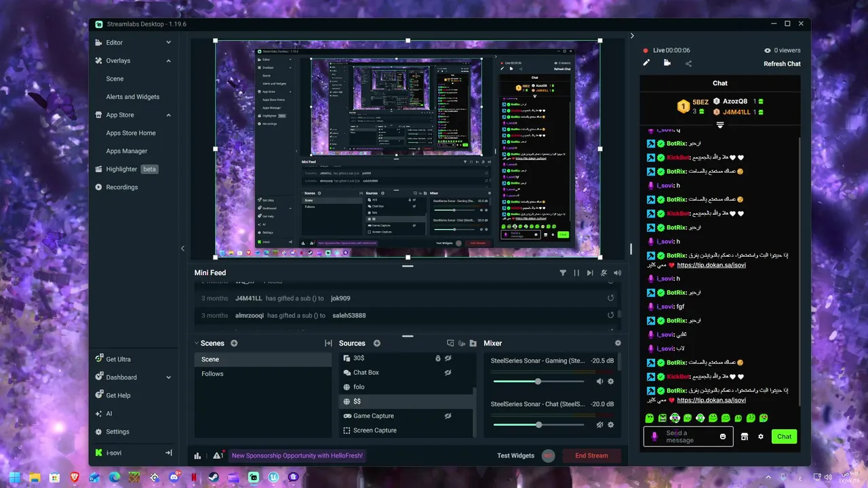Image resolution: width=868 pixels, height=488 pixels.
Task: Open the Dual Output icon in Sources
Action: point(450,344)
